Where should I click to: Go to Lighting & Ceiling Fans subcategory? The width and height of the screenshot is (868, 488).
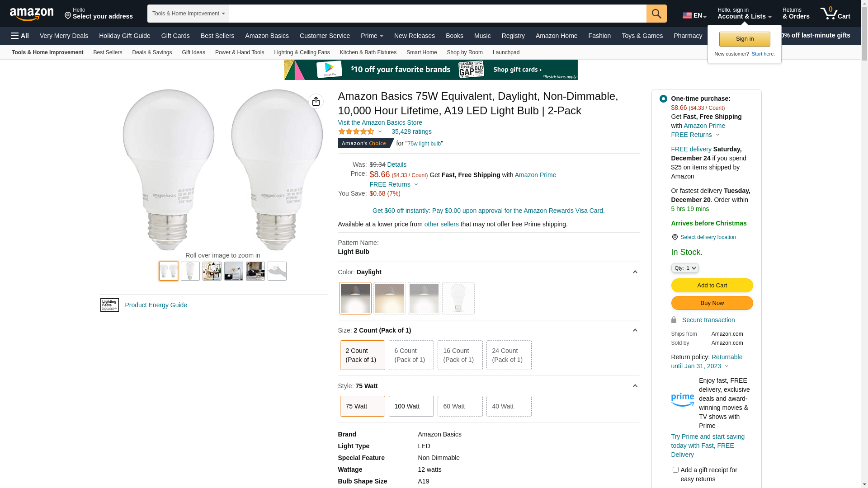[302, 52]
